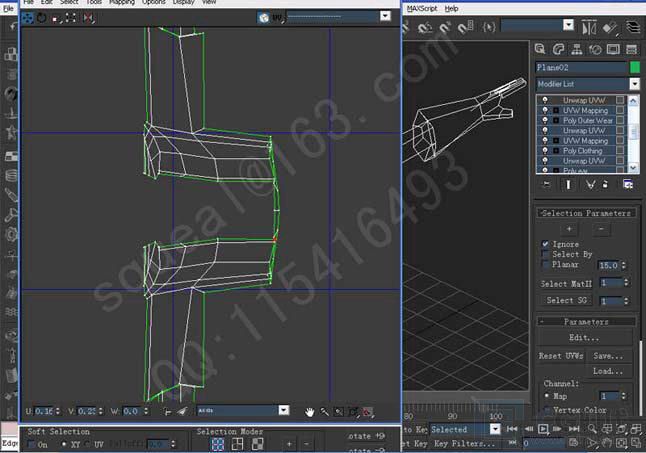
Task: Click the Zoom tool in UV editor bottom bar
Action: click(324, 411)
